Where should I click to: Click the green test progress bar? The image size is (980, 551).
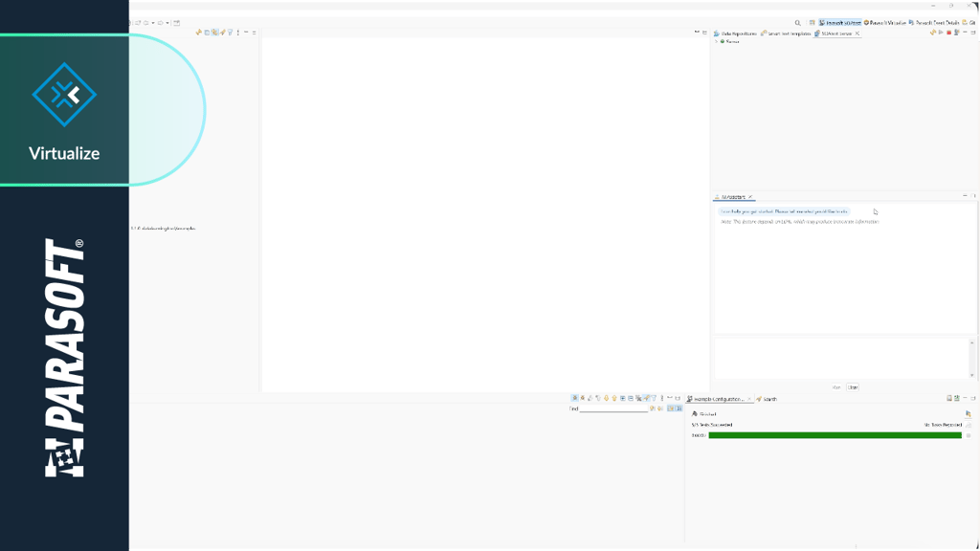pos(835,435)
